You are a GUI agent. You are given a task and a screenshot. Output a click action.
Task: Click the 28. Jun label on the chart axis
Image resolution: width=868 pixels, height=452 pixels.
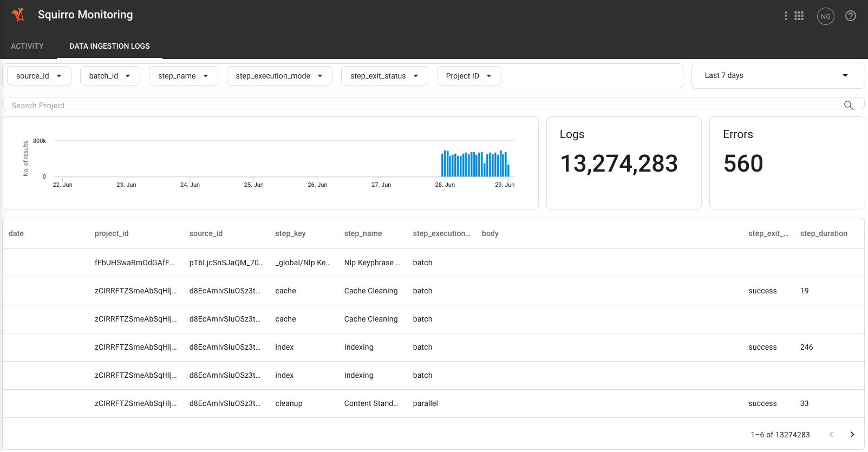coord(445,185)
